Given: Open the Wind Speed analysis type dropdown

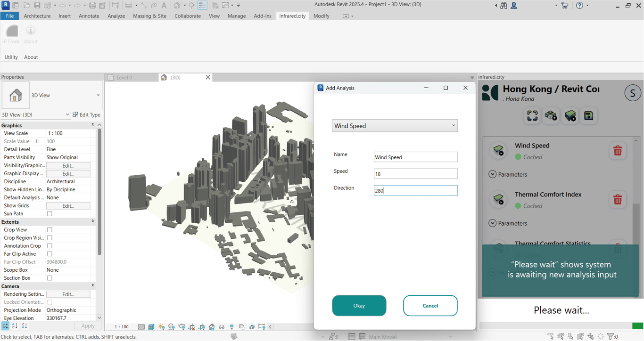Looking at the screenshot, I should (395, 126).
